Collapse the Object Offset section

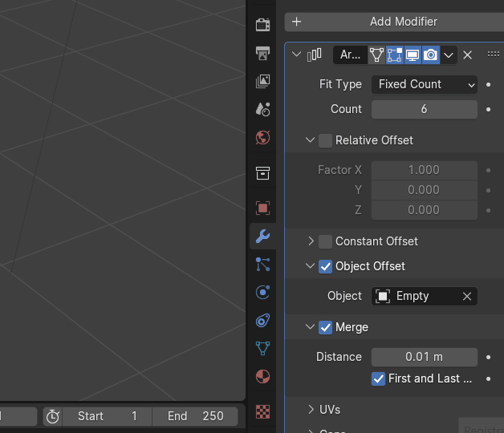(x=310, y=266)
